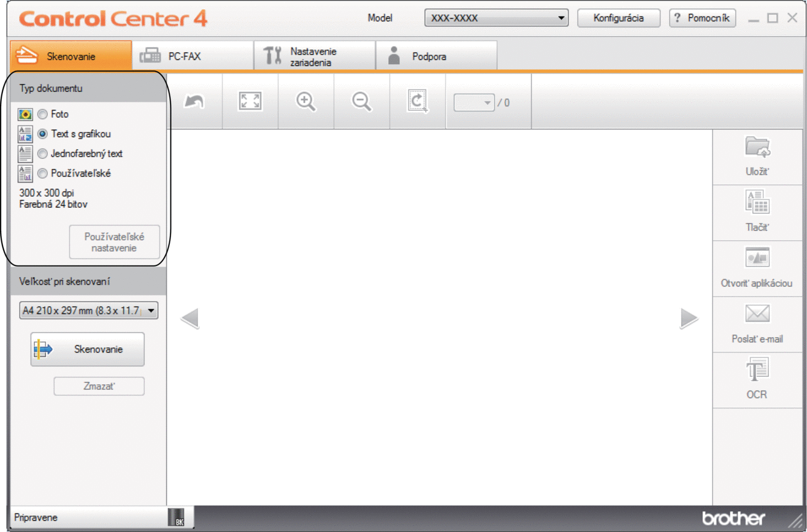Open the Podpora tab
The height and width of the screenshot is (532, 807).
(436, 56)
